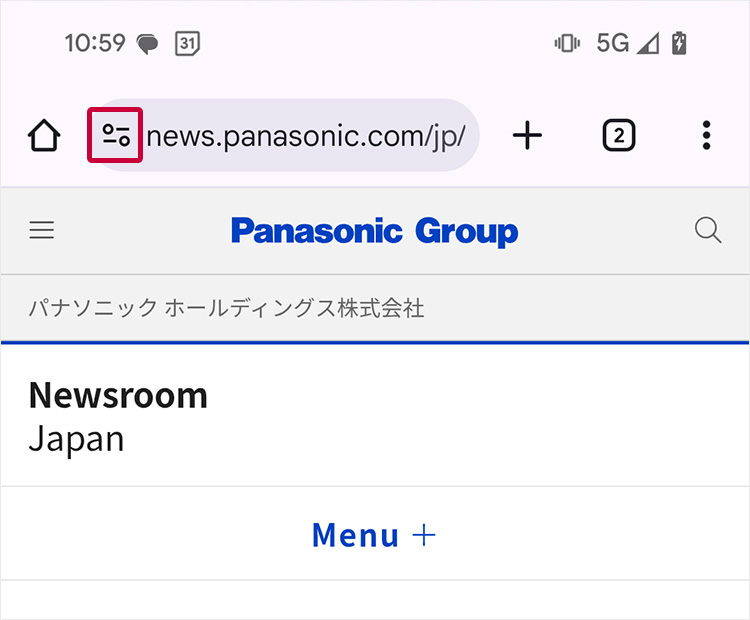Click パナソニック ホールディングス株式会社 text
The height and width of the screenshot is (620, 750).
point(226,308)
